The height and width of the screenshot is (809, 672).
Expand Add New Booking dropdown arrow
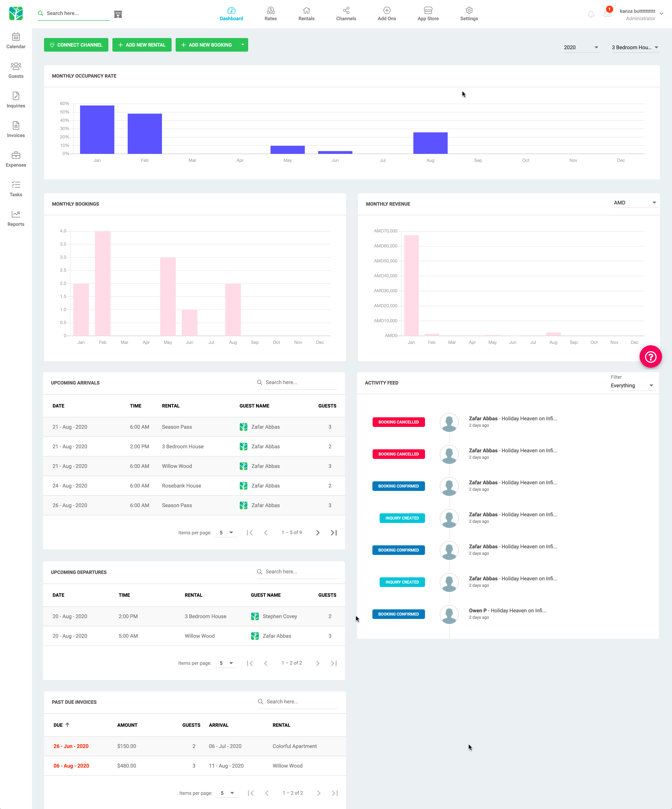pos(243,45)
